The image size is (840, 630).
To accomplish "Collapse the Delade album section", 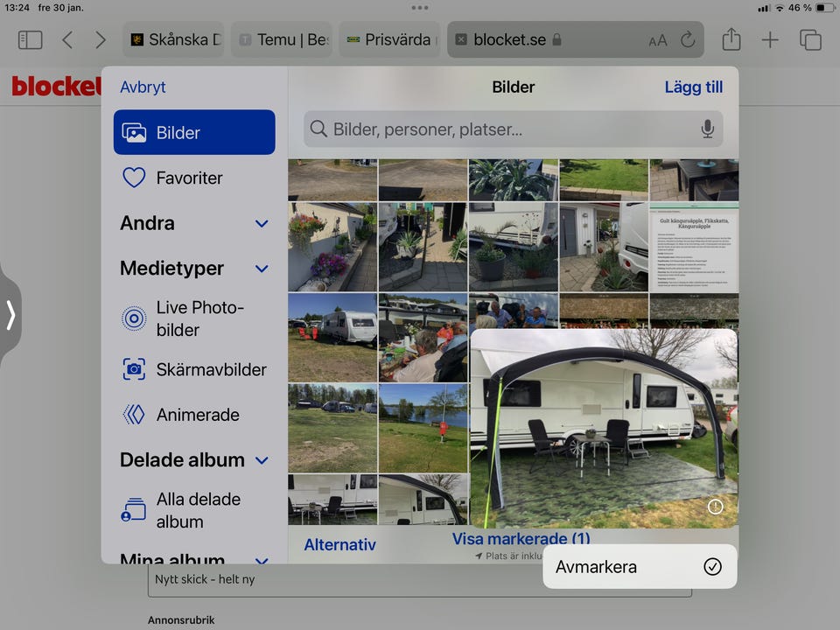I will 261,460.
